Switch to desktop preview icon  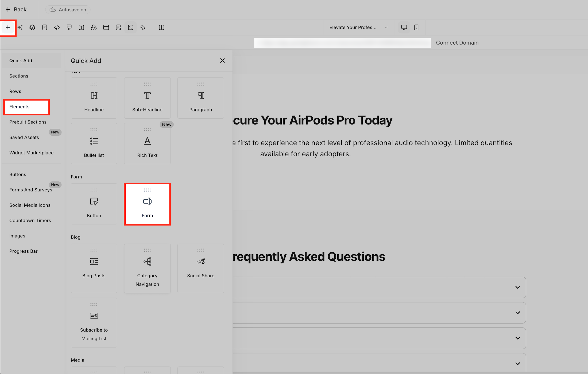click(404, 28)
